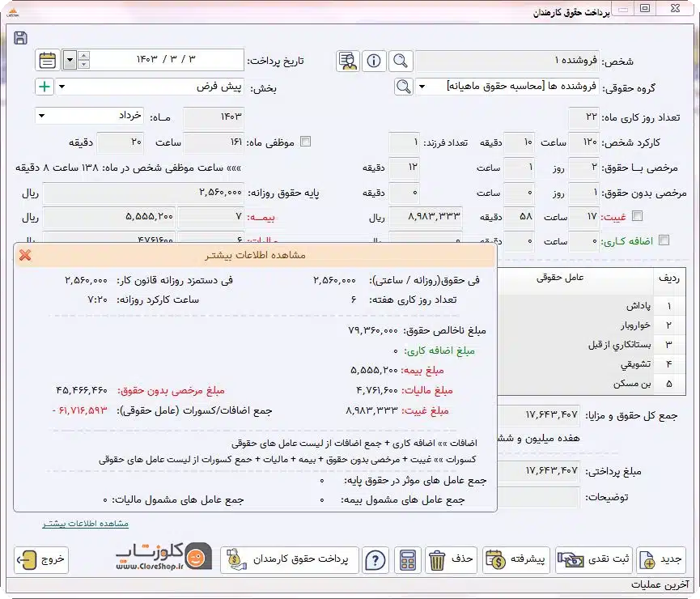Click the payment date field ۱۴۰۳/۳/۳
This screenshot has width=700, height=599.
[x=167, y=60]
